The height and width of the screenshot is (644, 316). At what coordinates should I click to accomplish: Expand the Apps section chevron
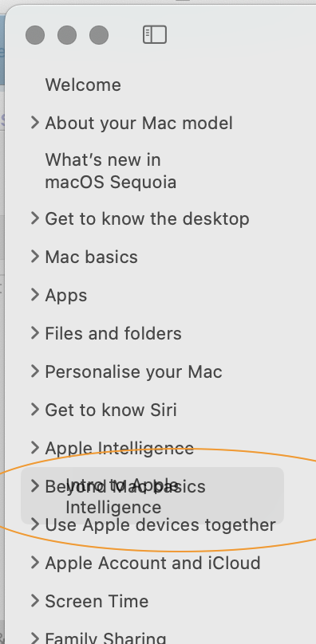coord(35,294)
